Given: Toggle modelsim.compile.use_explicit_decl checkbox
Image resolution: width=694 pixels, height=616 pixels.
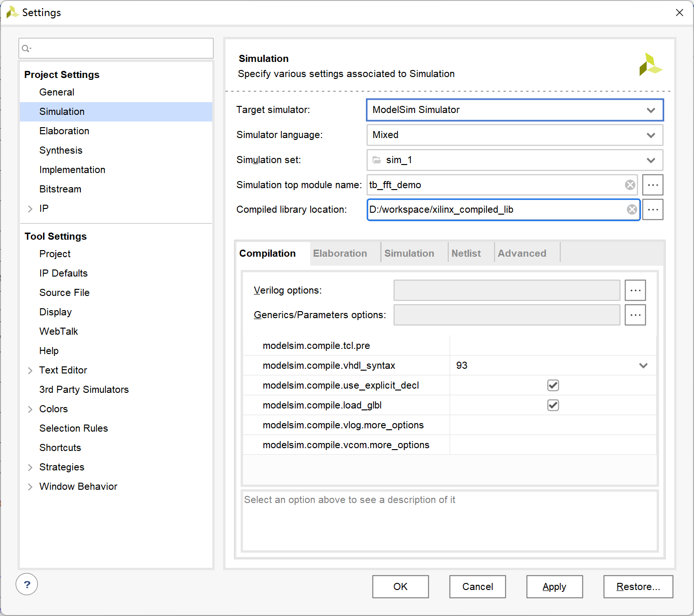Looking at the screenshot, I should click(x=553, y=385).
